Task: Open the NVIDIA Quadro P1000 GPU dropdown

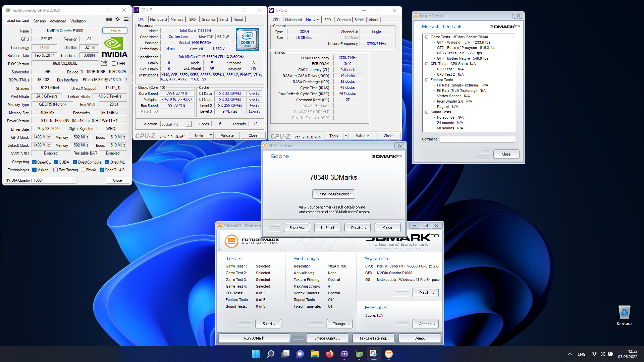Action: 40,180
